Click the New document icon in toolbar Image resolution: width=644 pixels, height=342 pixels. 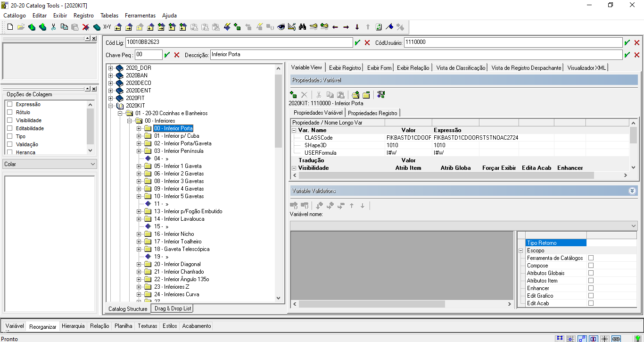[x=10, y=27]
